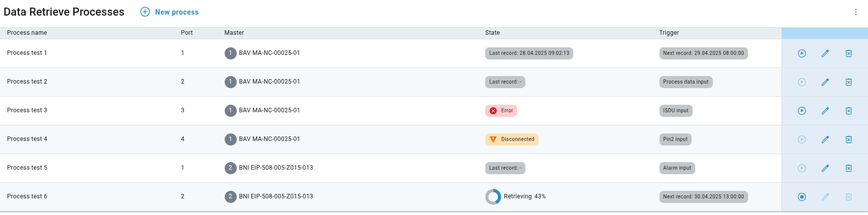Delete Process test 1 entry
The width and height of the screenshot is (868, 215).
pyautogui.click(x=848, y=53)
